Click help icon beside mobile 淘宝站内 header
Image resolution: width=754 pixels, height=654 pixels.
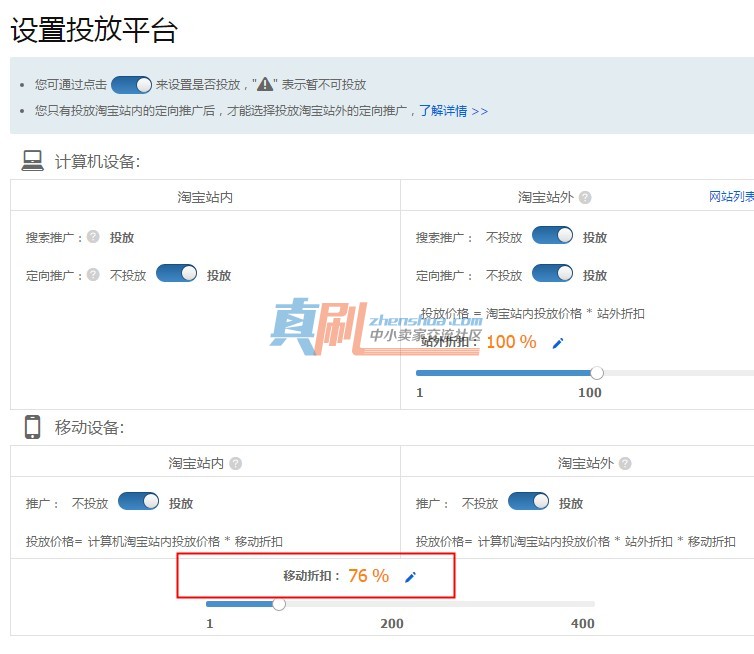click(236, 463)
